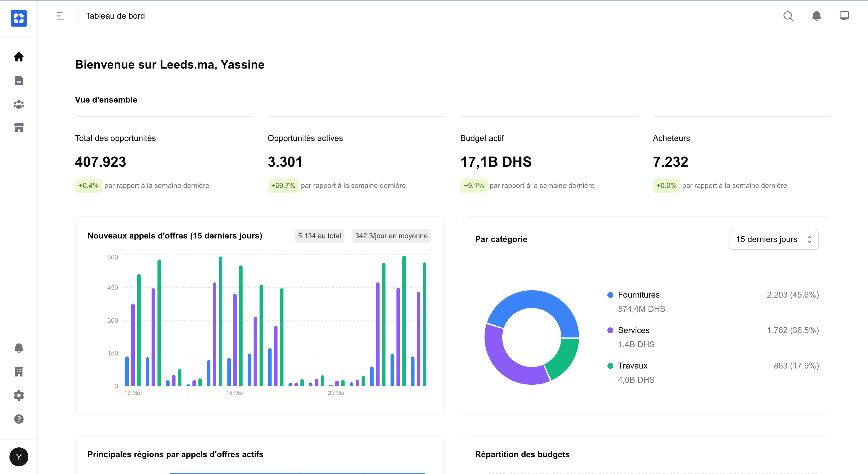The width and height of the screenshot is (868, 474).
Task: Open the Home dashboard from the sidebar
Action: pos(19,57)
